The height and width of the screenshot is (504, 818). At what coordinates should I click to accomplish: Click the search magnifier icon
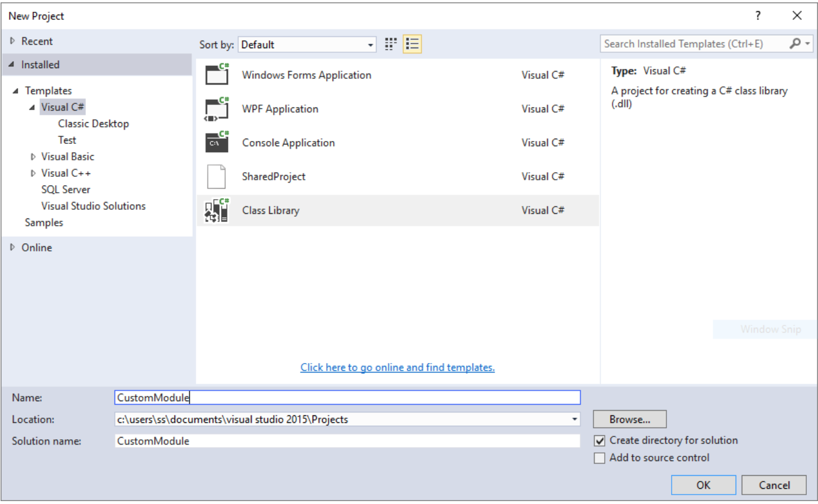[795, 43]
